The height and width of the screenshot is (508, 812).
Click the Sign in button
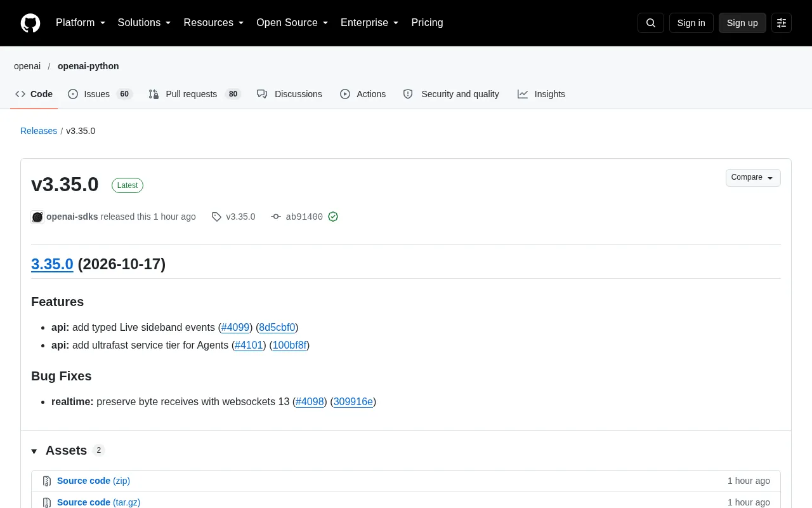click(691, 23)
